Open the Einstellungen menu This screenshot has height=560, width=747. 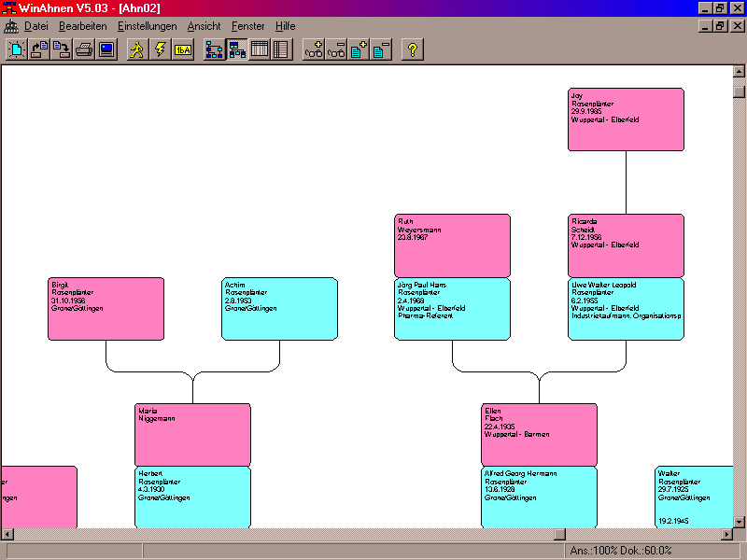pyautogui.click(x=147, y=26)
